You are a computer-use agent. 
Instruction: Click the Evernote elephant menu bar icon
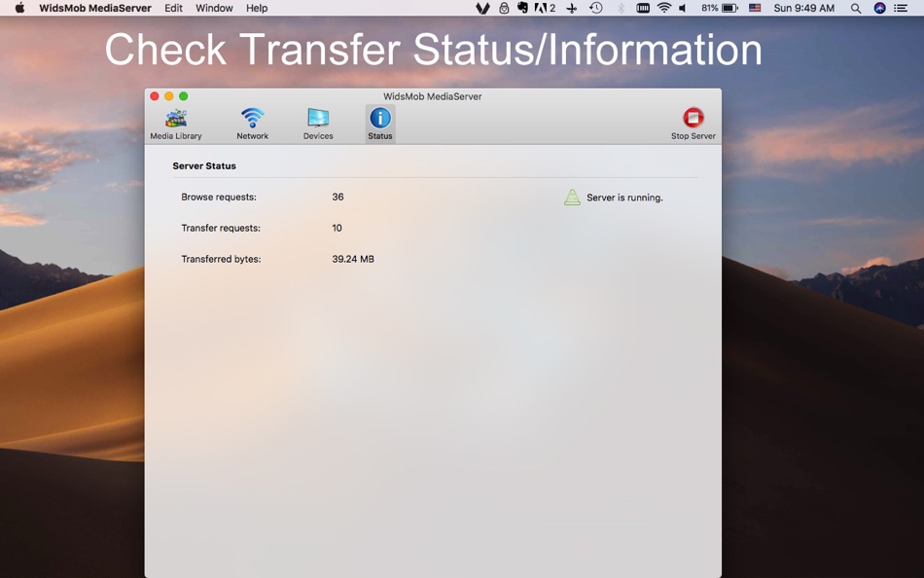pyautogui.click(x=522, y=8)
